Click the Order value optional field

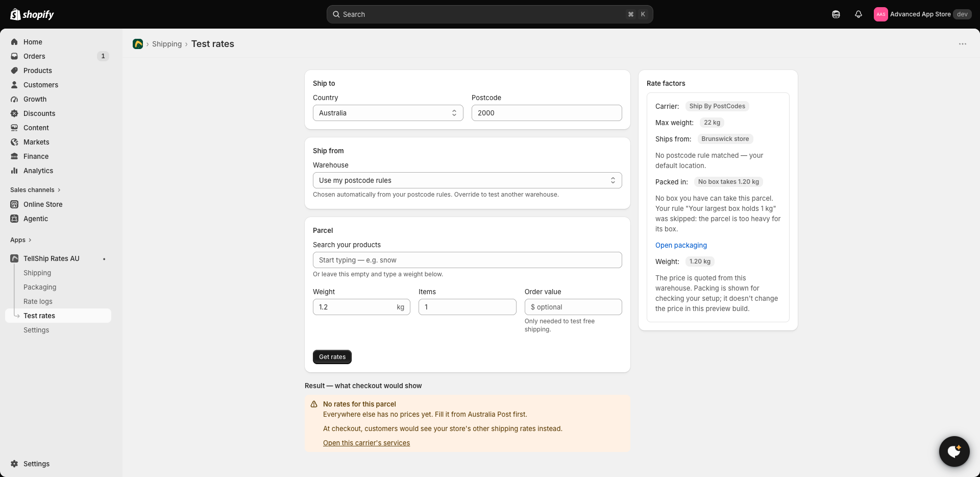[x=573, y=307]
